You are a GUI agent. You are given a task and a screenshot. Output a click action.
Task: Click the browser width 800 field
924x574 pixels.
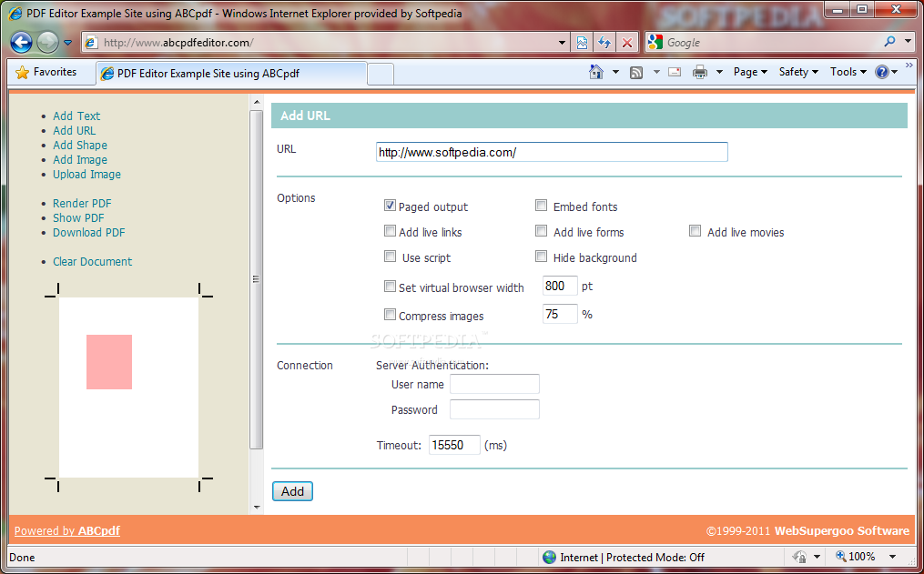click(x=560, y=286)
